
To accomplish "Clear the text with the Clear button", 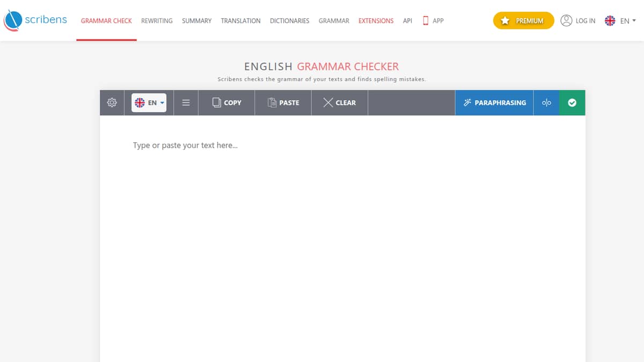I will (x=340, y=103).
